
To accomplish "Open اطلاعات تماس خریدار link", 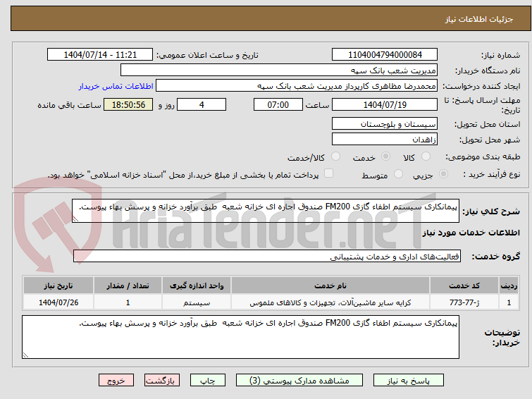I will tap(116, 86).
